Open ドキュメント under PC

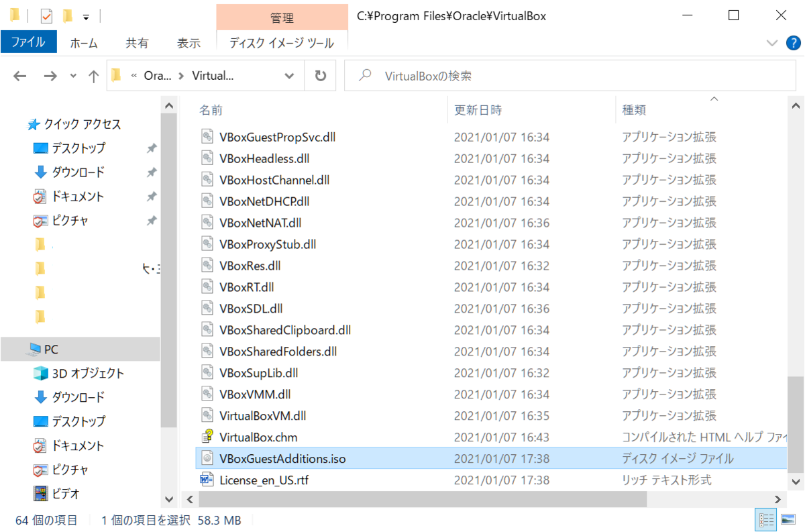click(x=70, y=446)
